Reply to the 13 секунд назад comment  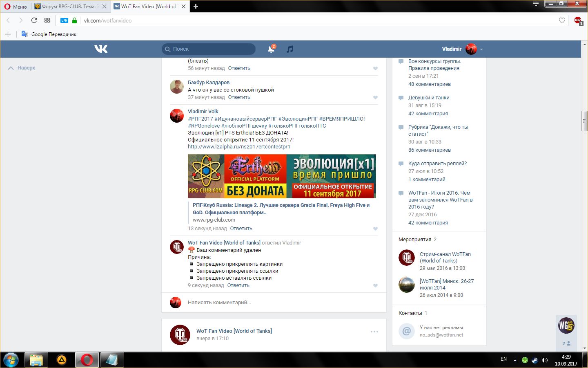241,229
